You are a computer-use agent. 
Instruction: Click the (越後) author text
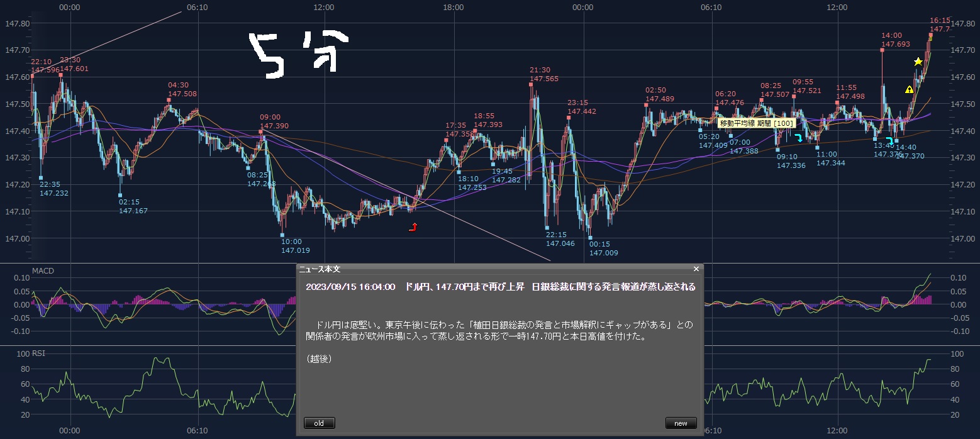coord(319,358)
